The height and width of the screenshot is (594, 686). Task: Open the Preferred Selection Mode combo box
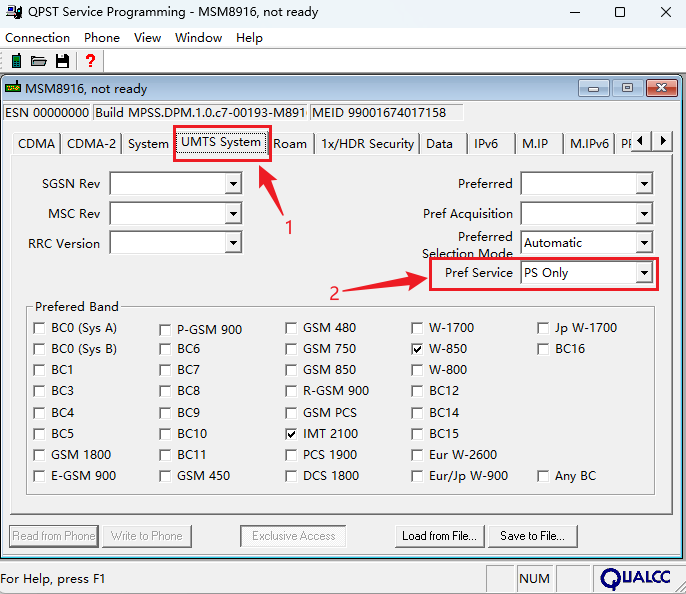pos(644,243)
